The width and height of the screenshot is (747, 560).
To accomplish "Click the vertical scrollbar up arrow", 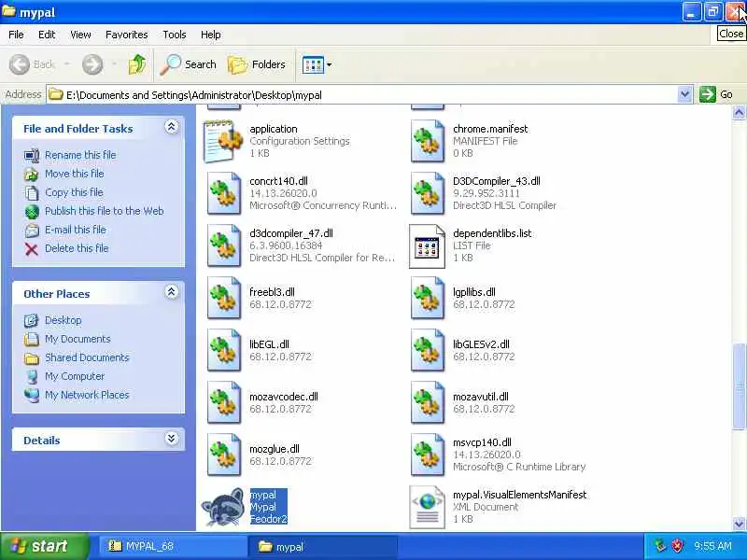I will click(x=739, y=112).
